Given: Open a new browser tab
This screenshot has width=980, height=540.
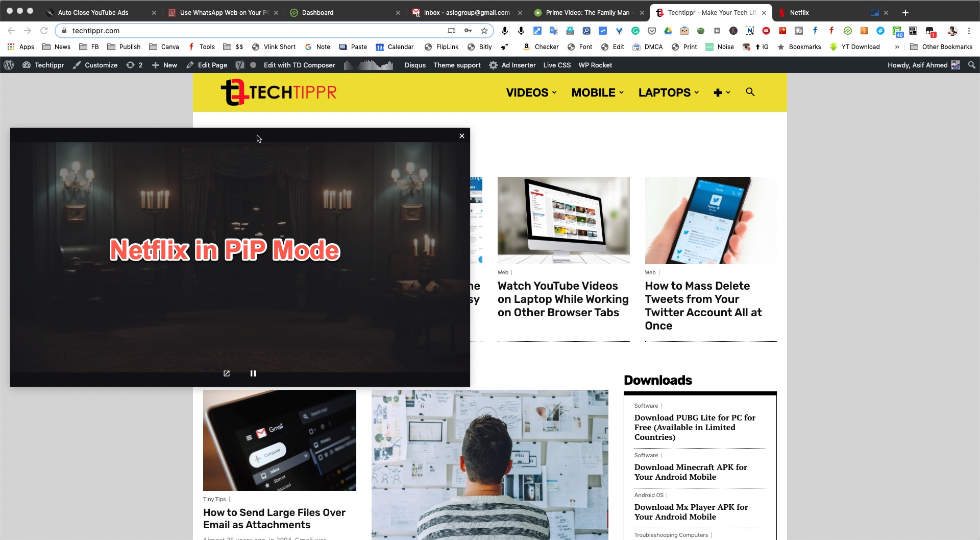Looking at the screenshot, I should point(905,13).
